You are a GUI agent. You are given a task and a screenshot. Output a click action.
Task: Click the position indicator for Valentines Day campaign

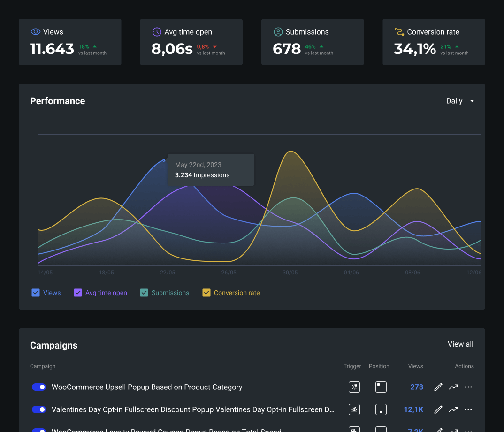pos(381,409)
